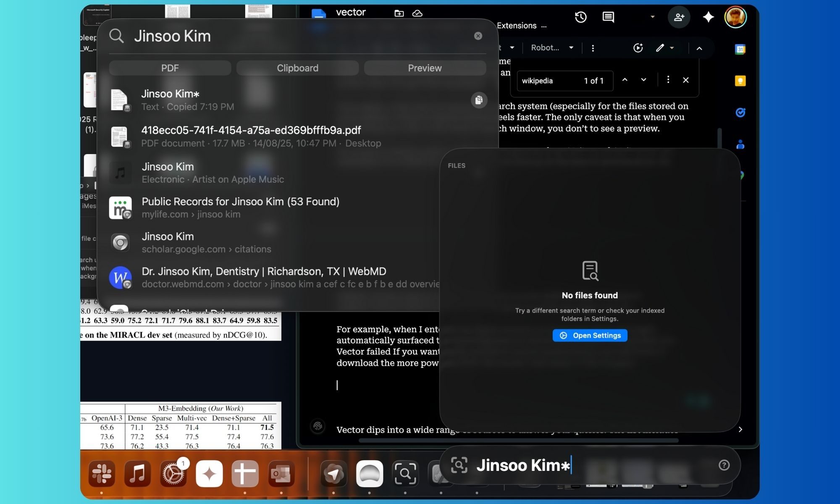Toggle the Preview search filter
This screenshot has width=840, height=504.
pyautogui.click(x=425, y=68)
